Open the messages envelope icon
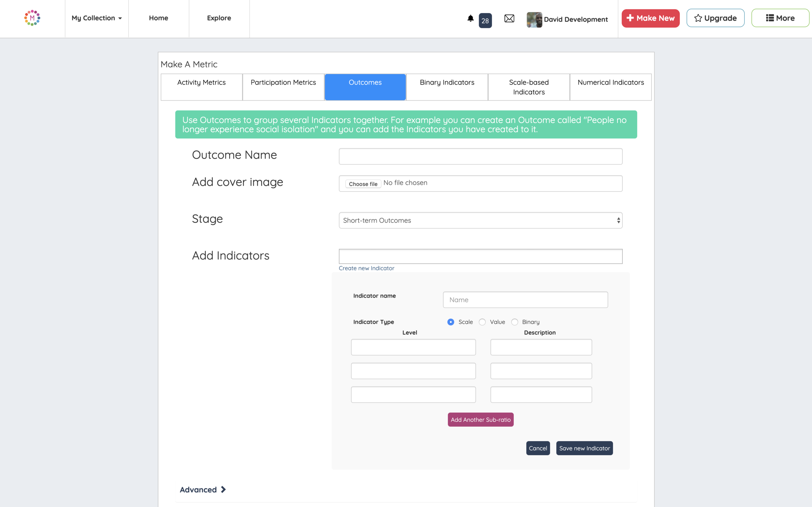Image resolution: width=812 pixels, height=507 pixels. tap(509, 19)
